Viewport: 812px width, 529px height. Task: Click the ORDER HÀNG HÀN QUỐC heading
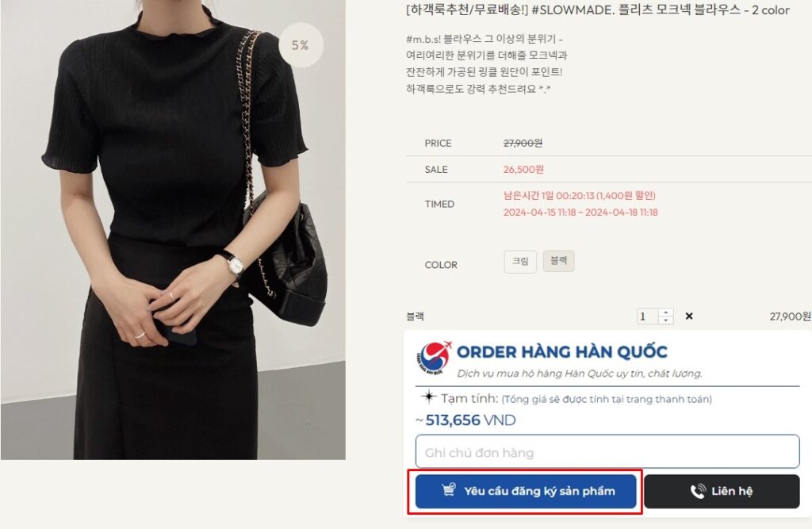tap(562, 352)
